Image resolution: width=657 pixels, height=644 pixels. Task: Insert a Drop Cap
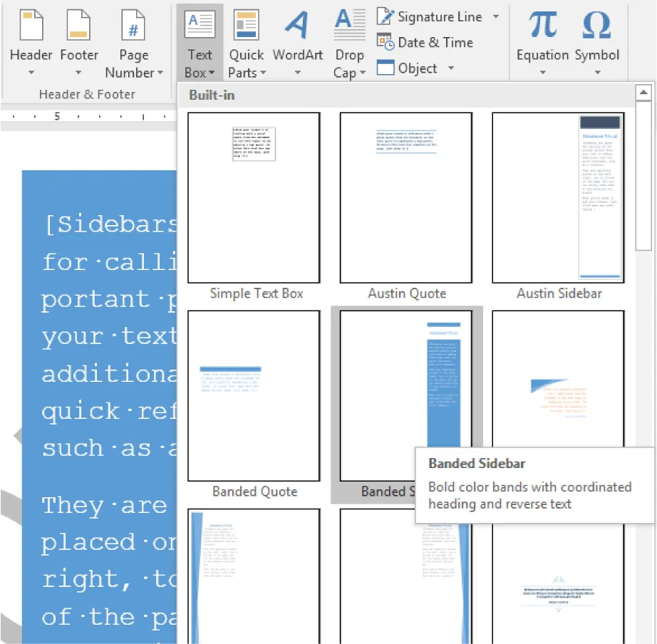pos(348,36)
